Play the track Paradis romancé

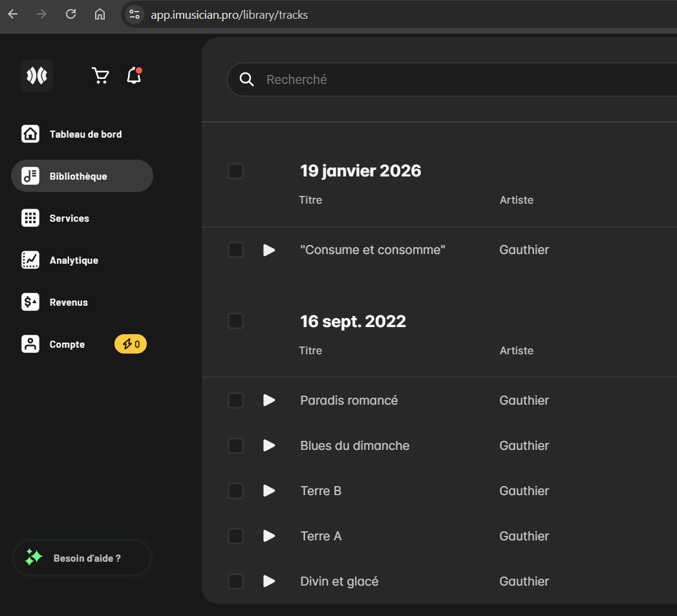pyautogui.click(x=269, y=401)
